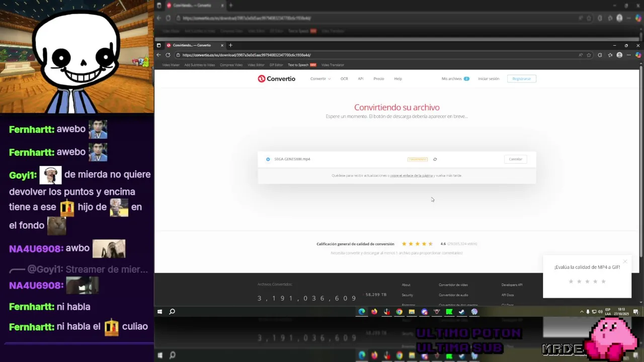Open API Docs footer link

click(x=508, y=295)
